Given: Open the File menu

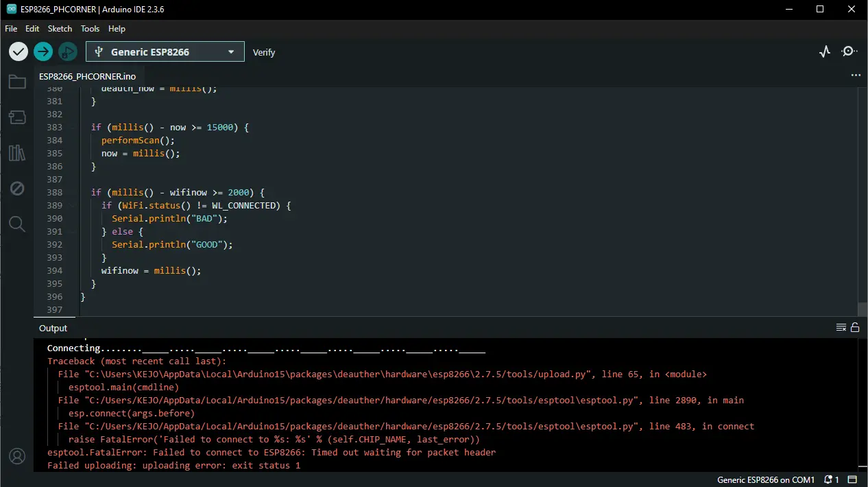Looking at the screenshot, I should (x=11, y=29).
